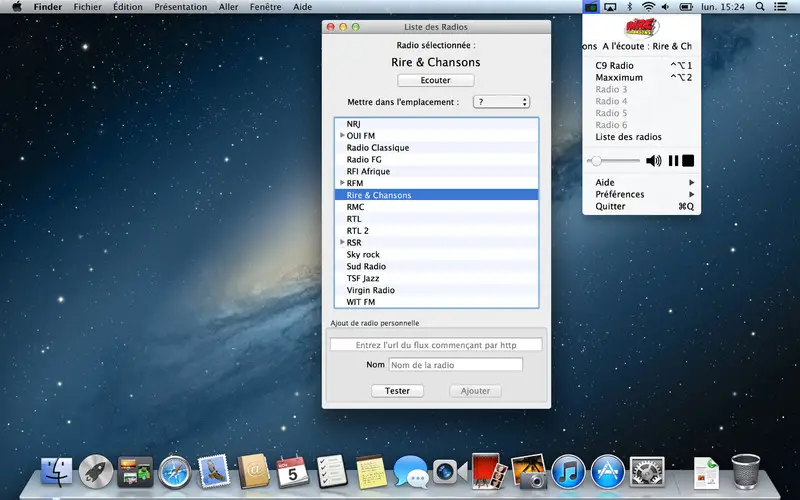Image resolution: width=800 pixels, height=500 pixels.
Task: Open the yellow Notes icon in Dock
Action: tap(371, 471)
